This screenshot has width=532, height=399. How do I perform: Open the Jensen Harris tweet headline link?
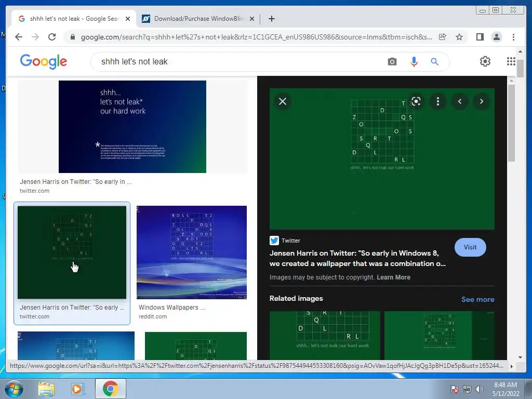coord(357,258)
